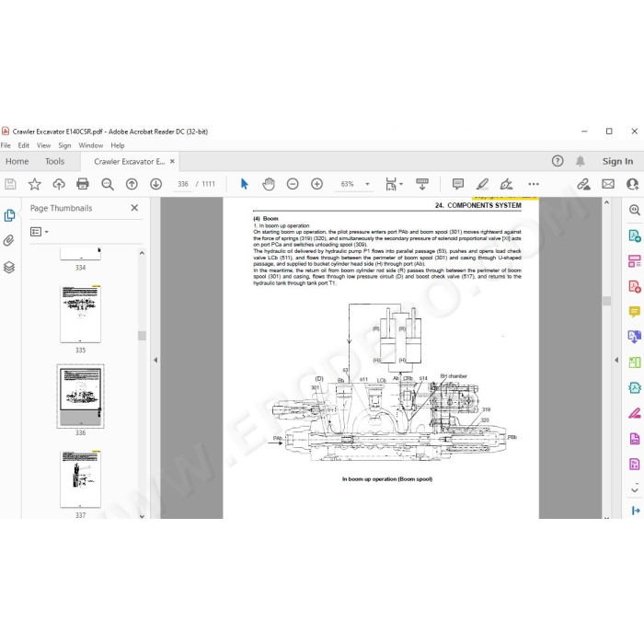Switch to the Home tab
644x644 pixels.
(x=17, y=161)
